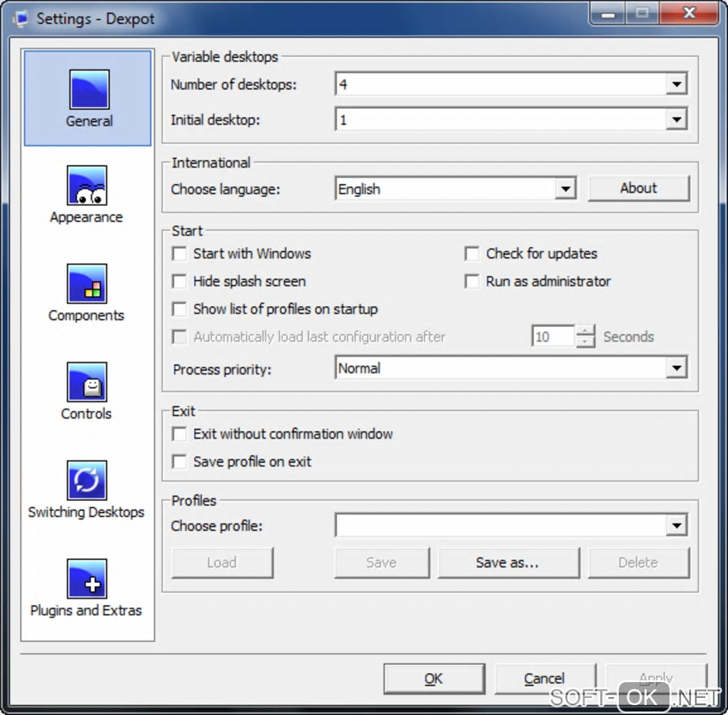Viewport: 728px width, 715px height.
Task: Click the Controls label in sidebar
Action: point(86,414)
